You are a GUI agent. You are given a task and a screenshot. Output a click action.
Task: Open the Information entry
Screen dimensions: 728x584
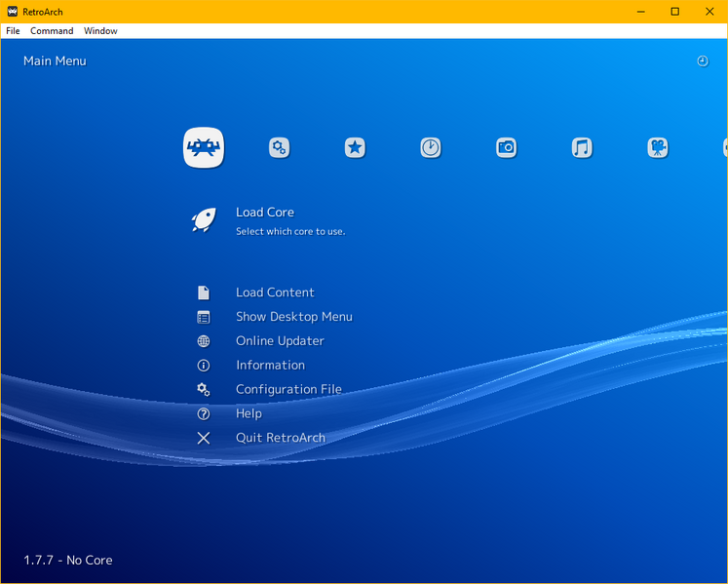click(x=270, y=366)
